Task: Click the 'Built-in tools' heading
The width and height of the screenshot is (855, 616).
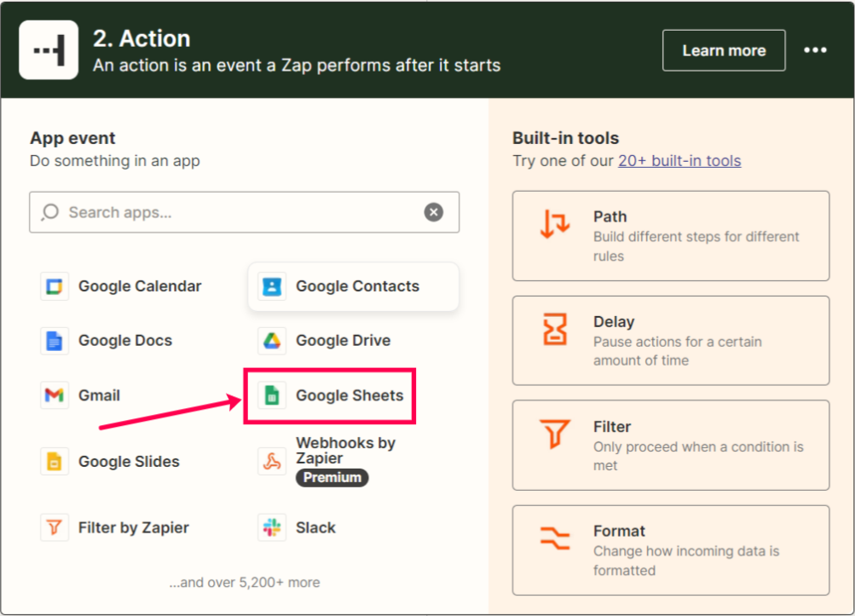Action: tap(565, 138)
